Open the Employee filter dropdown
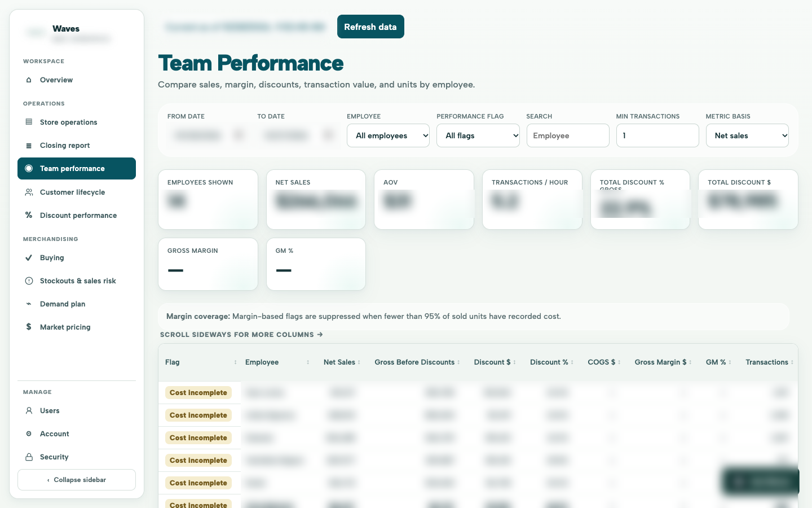This screenshot has height=508, width=812. (x=388, y=135)
